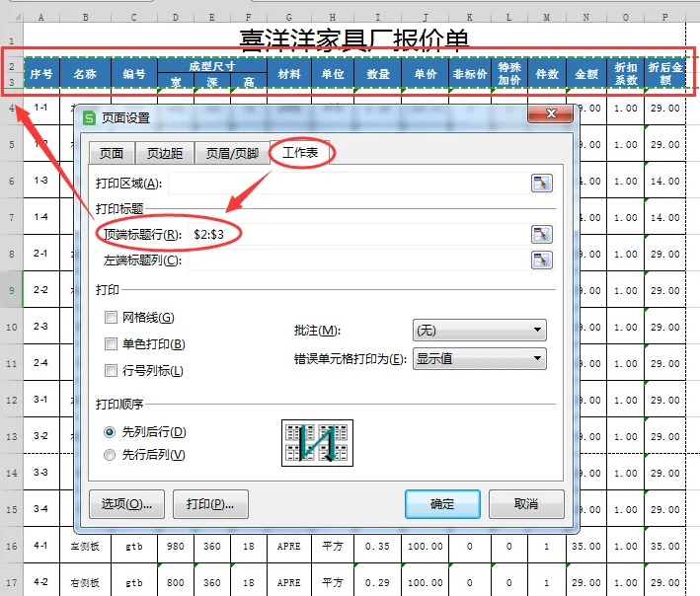Select the 工作表 tab

300,152
